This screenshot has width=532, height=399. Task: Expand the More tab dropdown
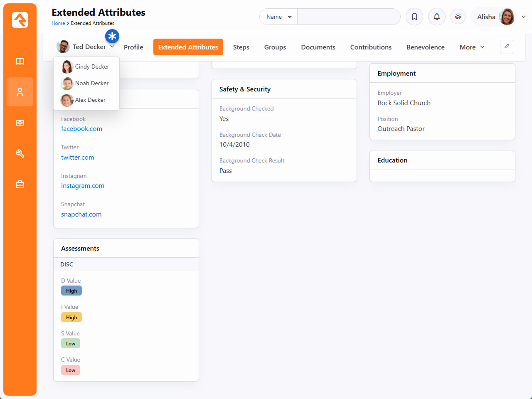472,47
